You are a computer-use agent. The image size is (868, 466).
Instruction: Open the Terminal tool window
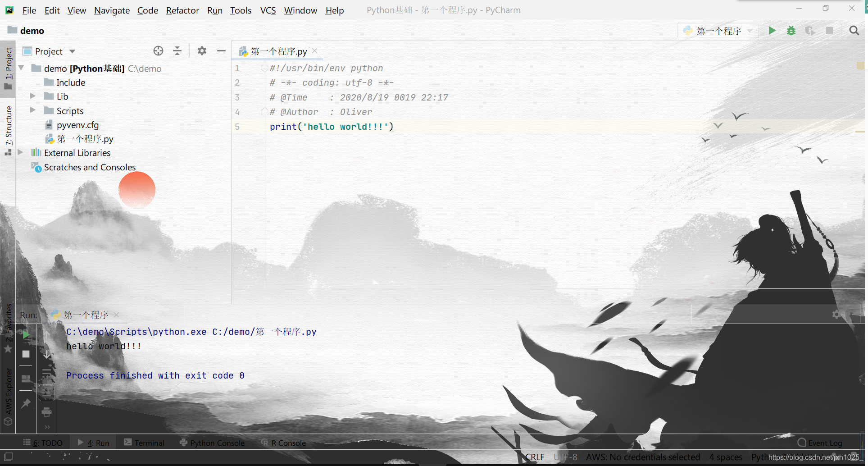coord(145,443)
